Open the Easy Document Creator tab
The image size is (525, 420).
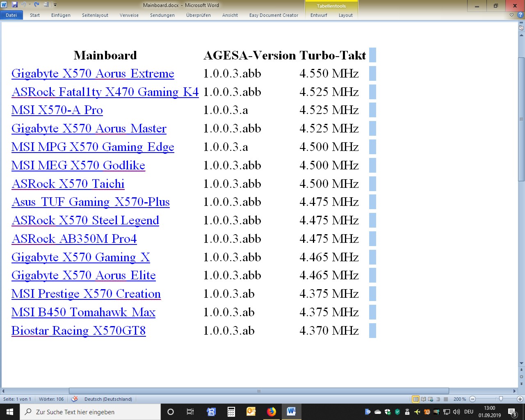(274, 15)
